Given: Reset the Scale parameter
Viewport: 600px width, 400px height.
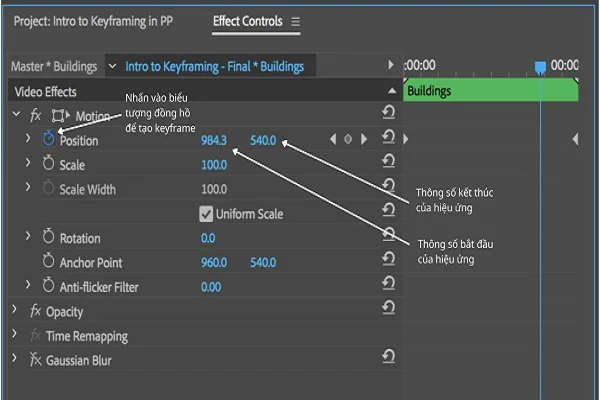Looking at the screenshot, I should 388,161.
